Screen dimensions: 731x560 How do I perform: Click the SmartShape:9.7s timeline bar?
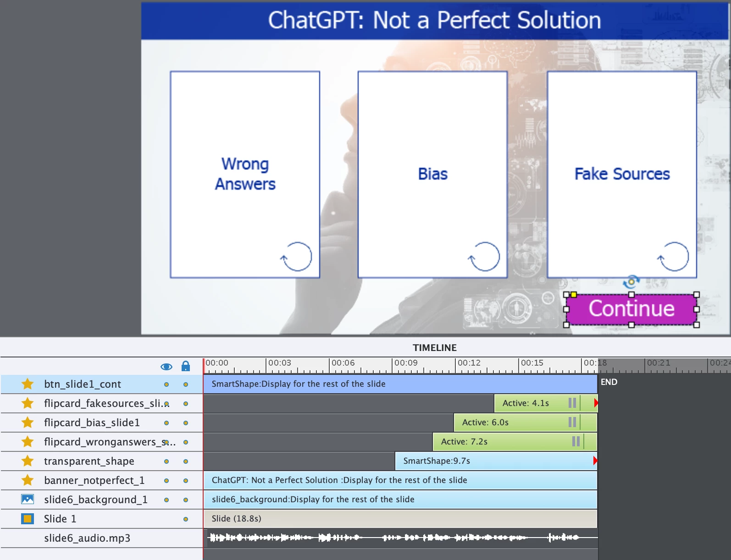(495, 461)
